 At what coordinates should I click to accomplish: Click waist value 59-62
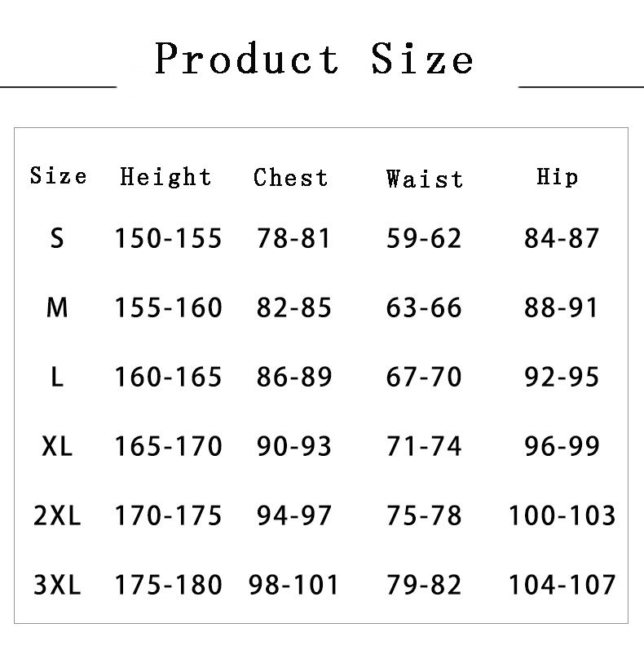click(x=424, y=239)
